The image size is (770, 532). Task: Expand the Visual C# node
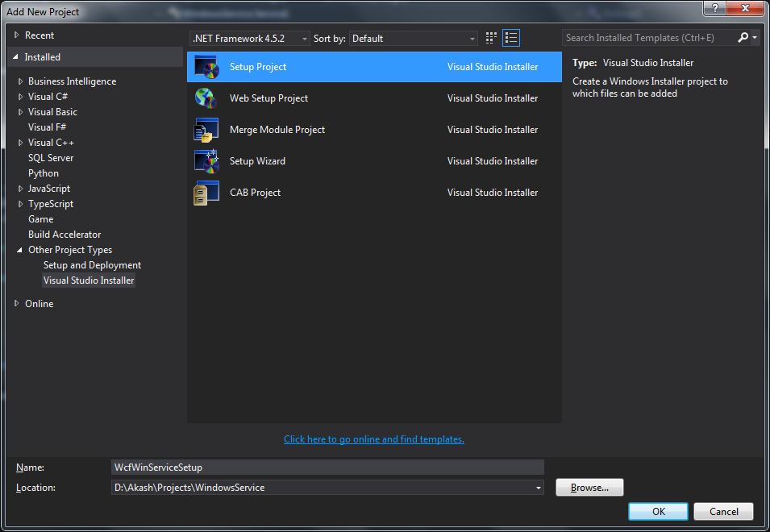pos(19,96)
